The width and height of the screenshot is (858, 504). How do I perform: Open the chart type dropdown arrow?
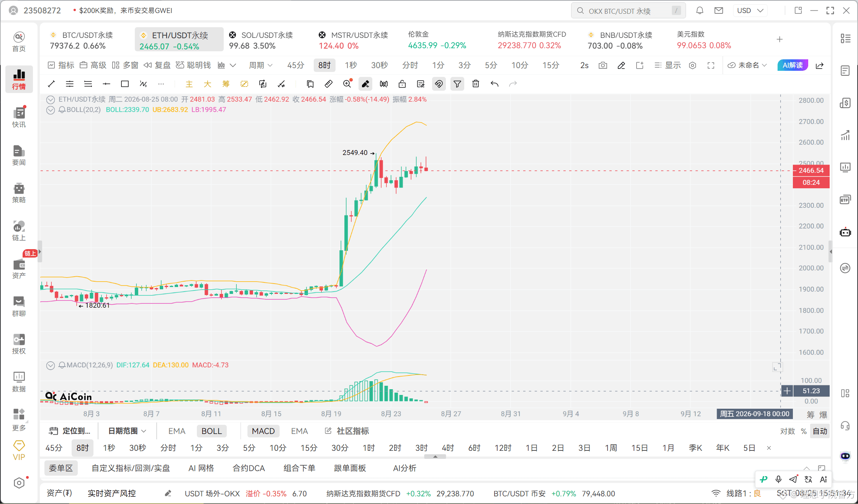(x=233, y=65)
